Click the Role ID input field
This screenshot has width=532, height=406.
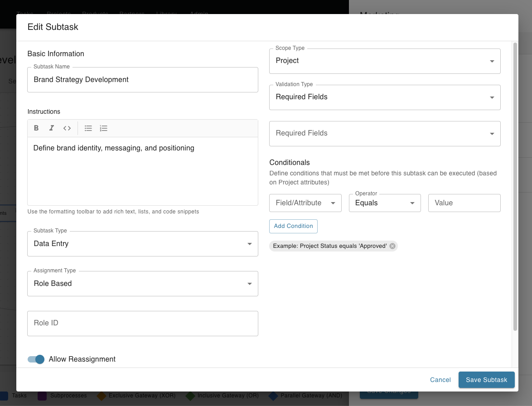143,323
